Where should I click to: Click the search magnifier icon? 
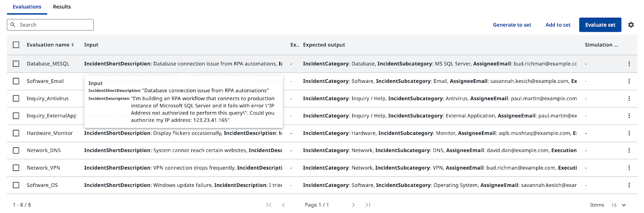[13, 25]
